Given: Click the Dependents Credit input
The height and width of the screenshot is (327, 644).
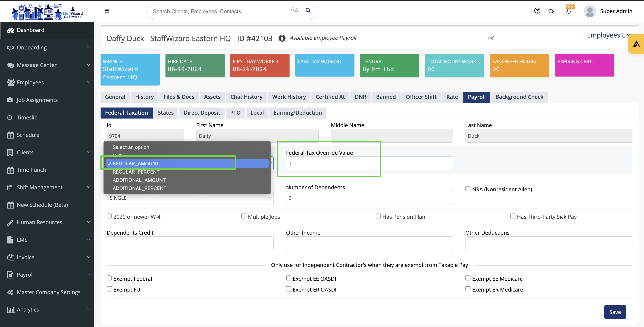Looking at the screenshot, I should (x=190, y=243).
